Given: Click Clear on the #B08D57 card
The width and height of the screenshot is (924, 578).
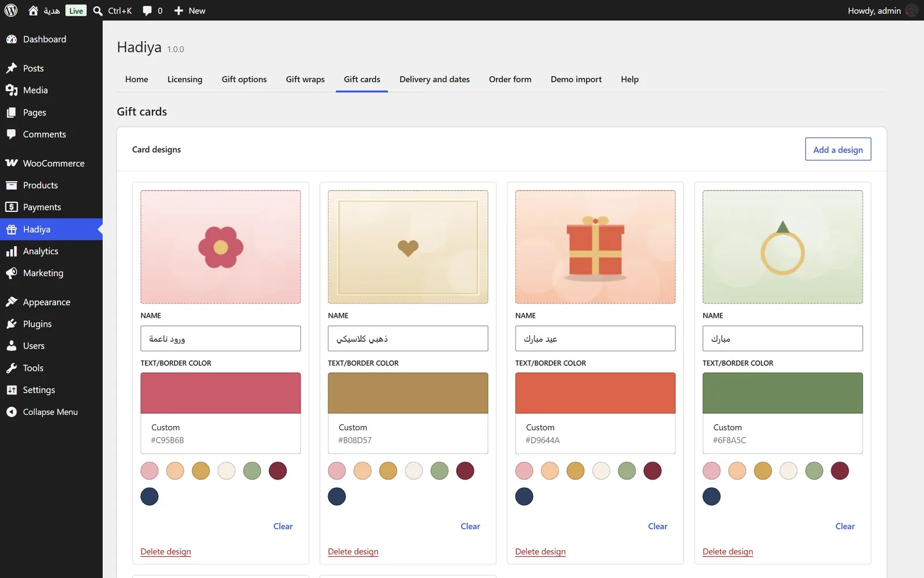Looking at the screenshot, I should [470, 526].
